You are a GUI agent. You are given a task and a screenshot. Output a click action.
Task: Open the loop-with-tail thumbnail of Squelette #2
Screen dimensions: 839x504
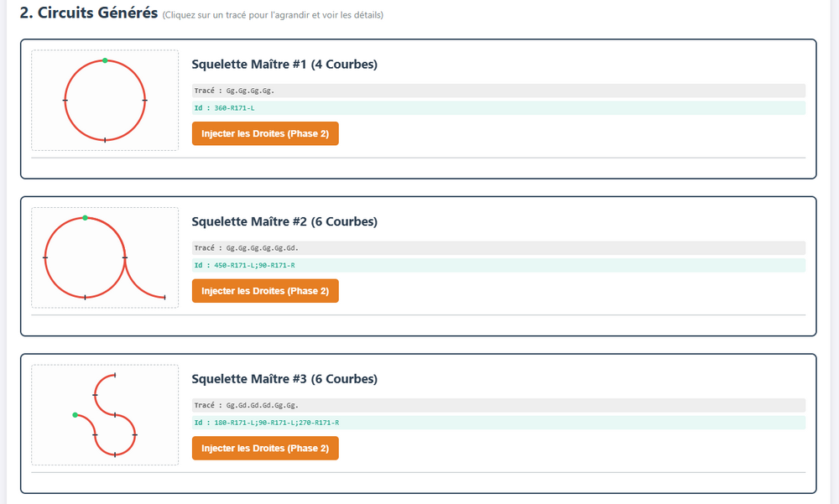tap(105, 258)
